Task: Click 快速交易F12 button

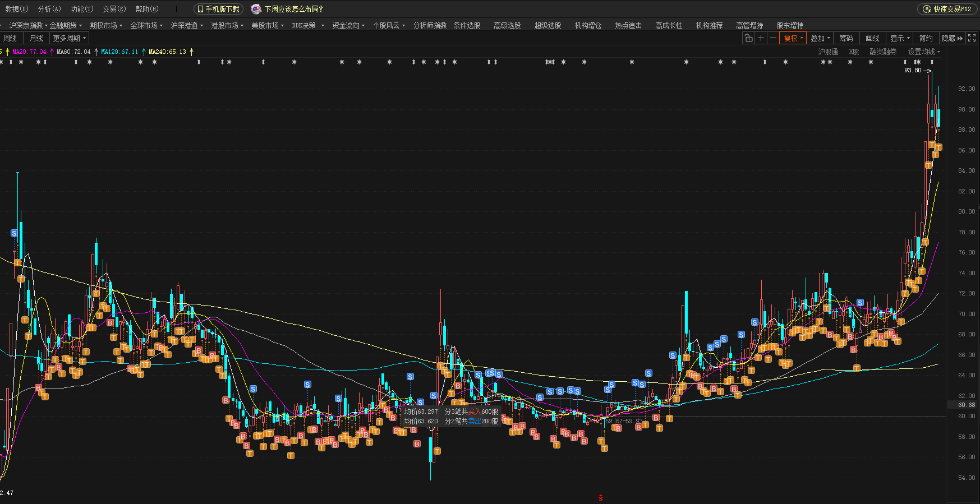Action: [947, 9]
